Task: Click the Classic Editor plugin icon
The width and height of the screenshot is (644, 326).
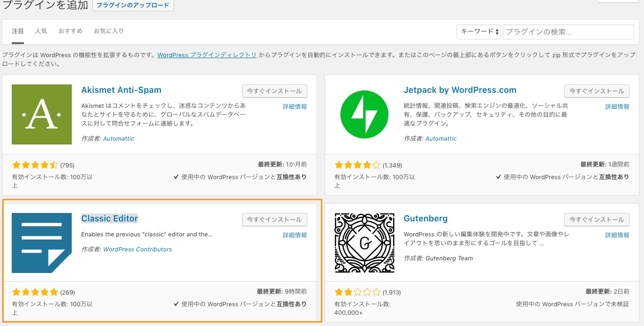Action: pos(42,243)
